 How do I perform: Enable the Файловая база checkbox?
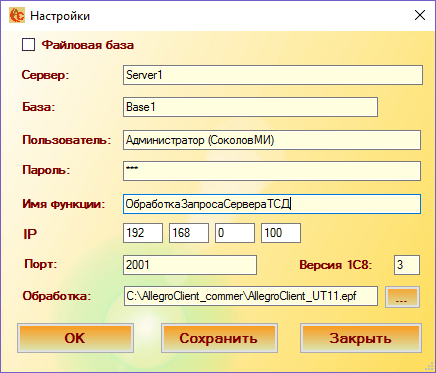(28, 45)
